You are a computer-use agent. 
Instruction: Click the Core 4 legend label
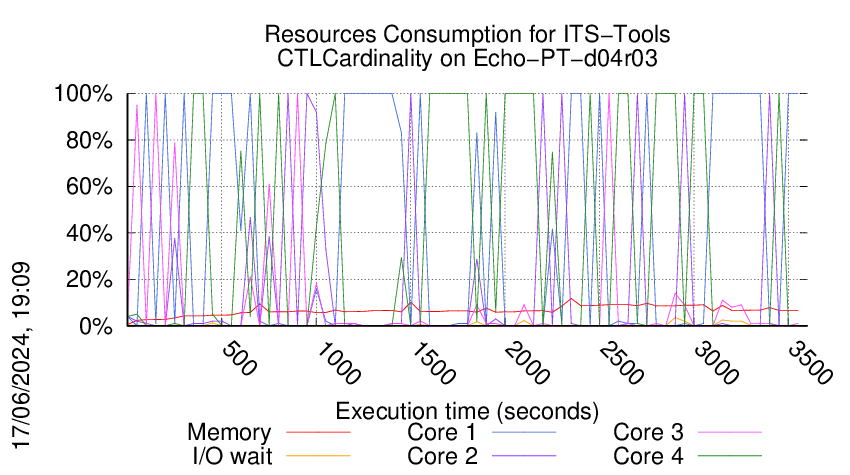pos(648,456)
